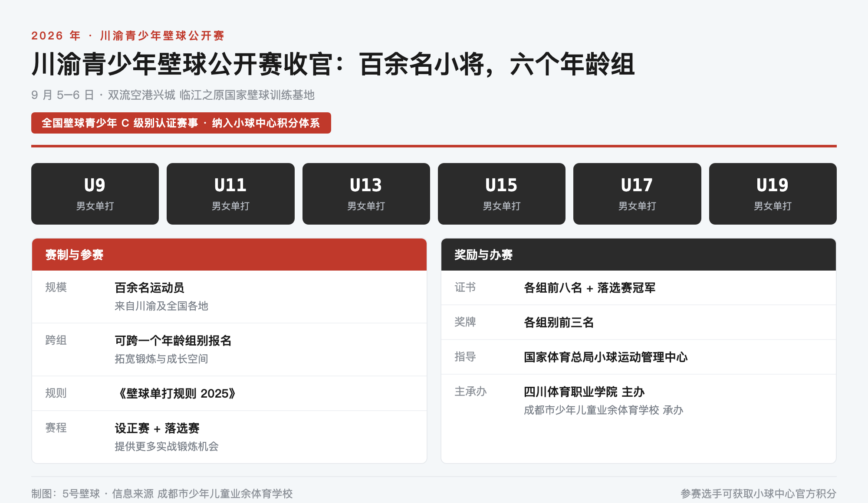
Task: Click the 指导 row label
Action: pos(465,357)
